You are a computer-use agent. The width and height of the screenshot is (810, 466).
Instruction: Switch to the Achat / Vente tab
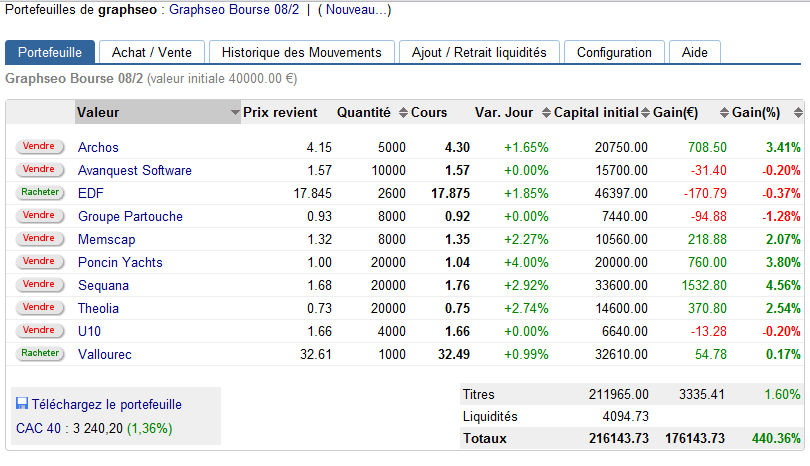(152, 53)
